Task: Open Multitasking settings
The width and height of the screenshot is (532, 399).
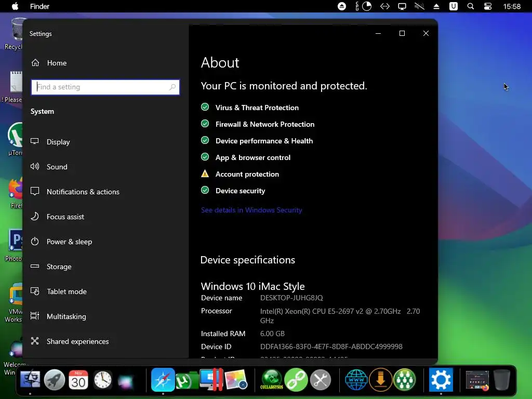Action: click(58, 316)
